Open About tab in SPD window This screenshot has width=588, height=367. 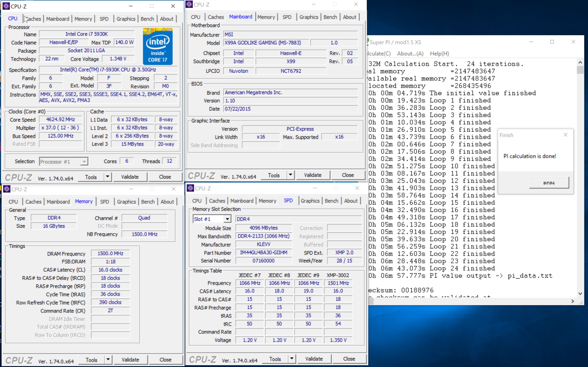coord(351,201)
